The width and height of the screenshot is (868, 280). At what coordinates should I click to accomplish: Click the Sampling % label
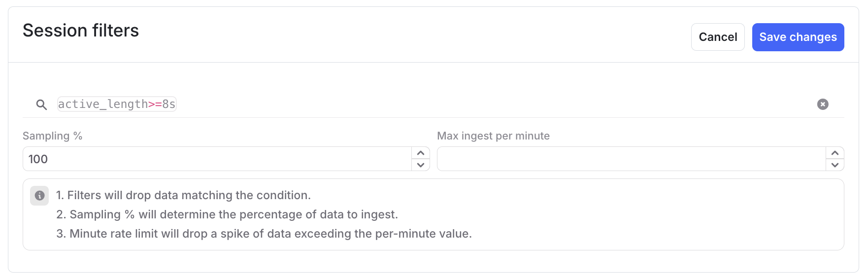point(52,136)
